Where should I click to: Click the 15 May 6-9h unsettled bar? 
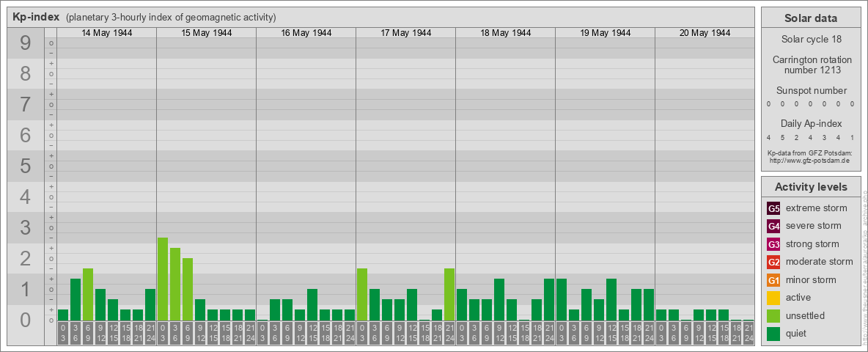tap(188, 290)
